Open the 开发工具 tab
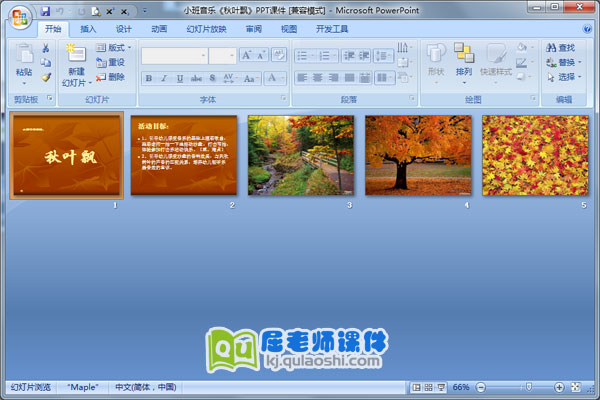600x400 pixels. tap(332, 29)
